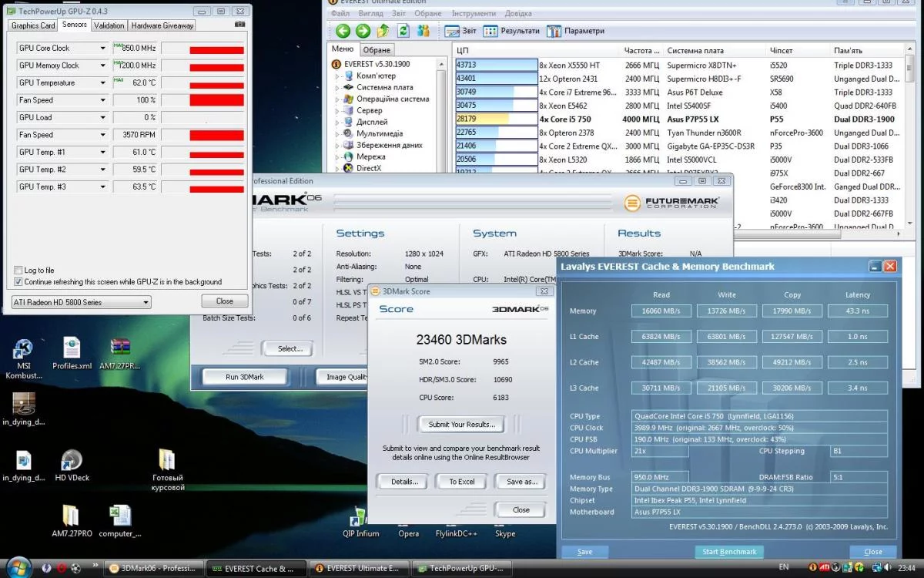Click Close button in GPU-Z window
Screen dimensions: 924x578
pos(225,301)
